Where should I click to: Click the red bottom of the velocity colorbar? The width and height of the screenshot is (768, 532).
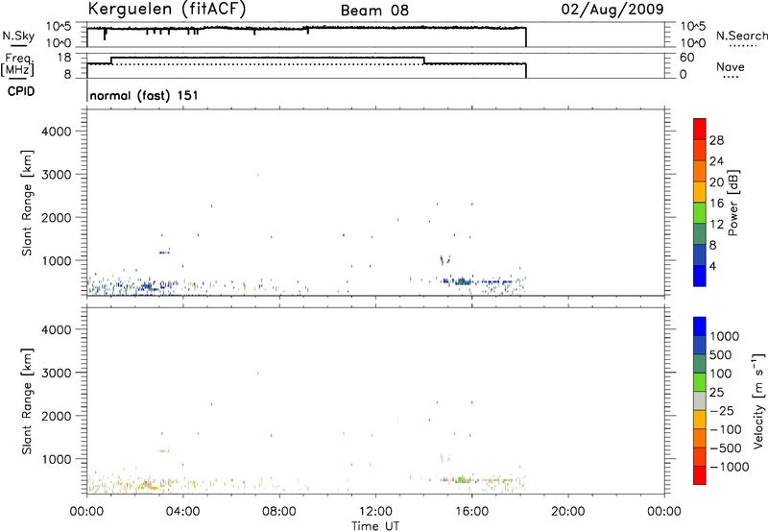point(700,475)
